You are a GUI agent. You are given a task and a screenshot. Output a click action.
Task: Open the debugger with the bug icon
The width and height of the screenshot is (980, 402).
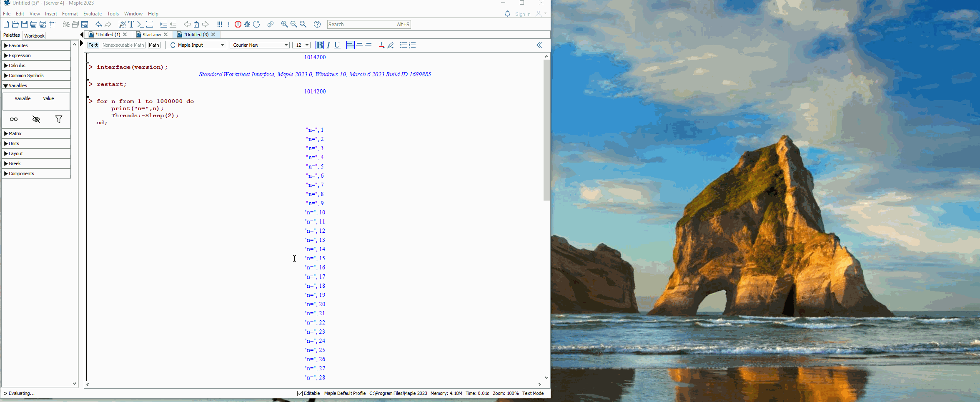[247, 24]
